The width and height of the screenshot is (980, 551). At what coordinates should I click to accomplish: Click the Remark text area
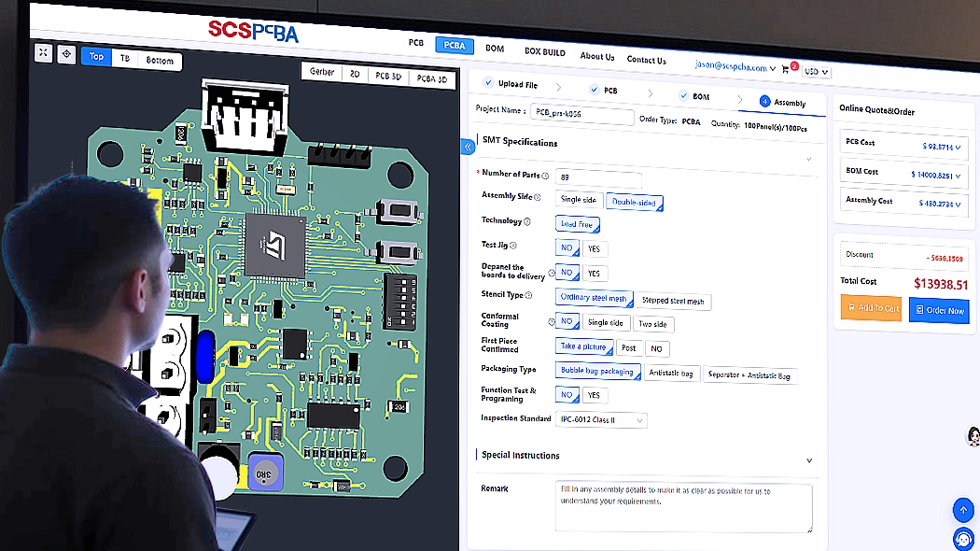[x=682, y=507]
